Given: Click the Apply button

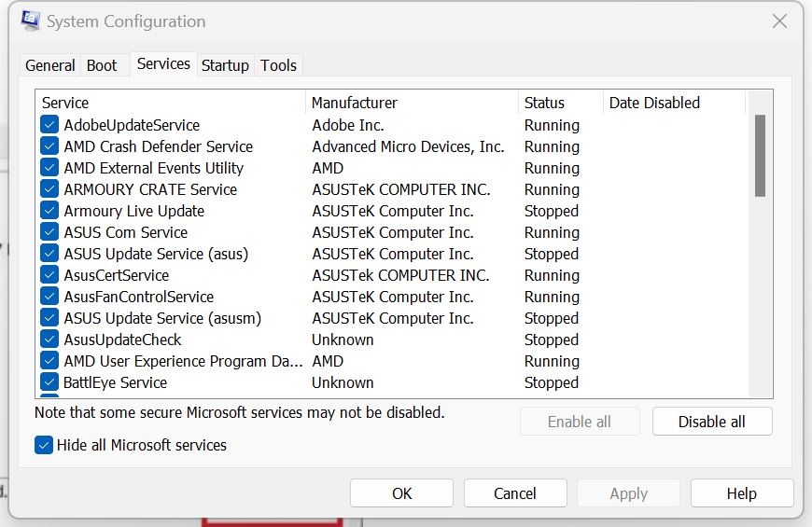Looking at the screenshot, I should [629, 493].
